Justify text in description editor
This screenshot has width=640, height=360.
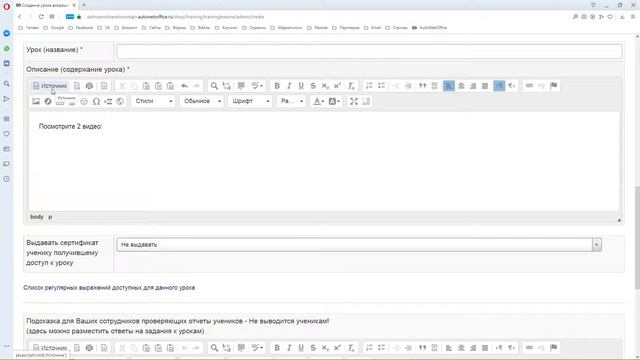click(x=485, y=86)
